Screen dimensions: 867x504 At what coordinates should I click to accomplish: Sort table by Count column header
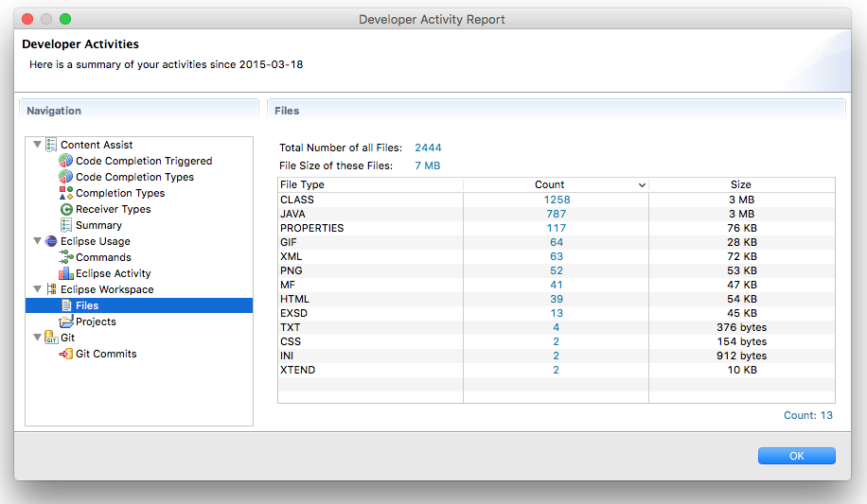549,185
